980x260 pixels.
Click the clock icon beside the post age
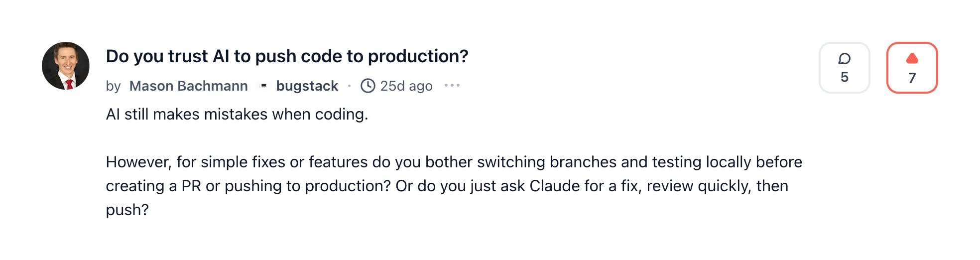tap(368, 86)
